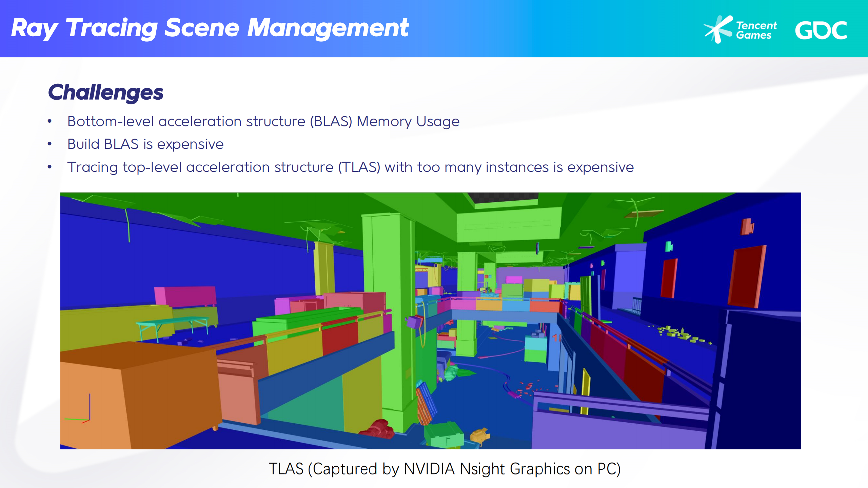Click the TLAS scene capture image
The image size is (868, 488).
pyautogui.click(x=431, y=321)
